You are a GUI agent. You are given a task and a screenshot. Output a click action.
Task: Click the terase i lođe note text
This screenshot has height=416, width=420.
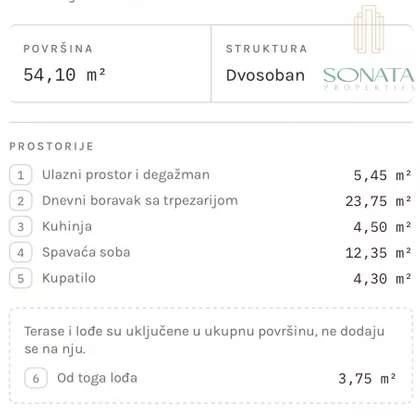coord(204,340)
